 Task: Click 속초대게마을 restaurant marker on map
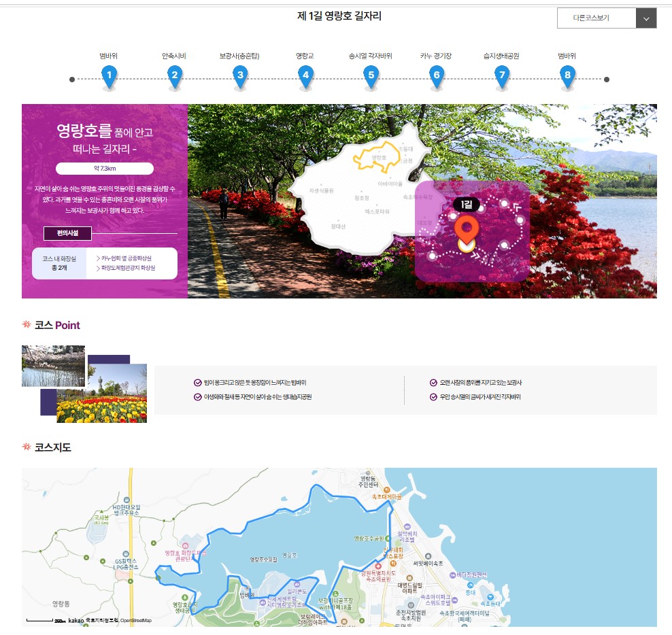tap(386, 490)
